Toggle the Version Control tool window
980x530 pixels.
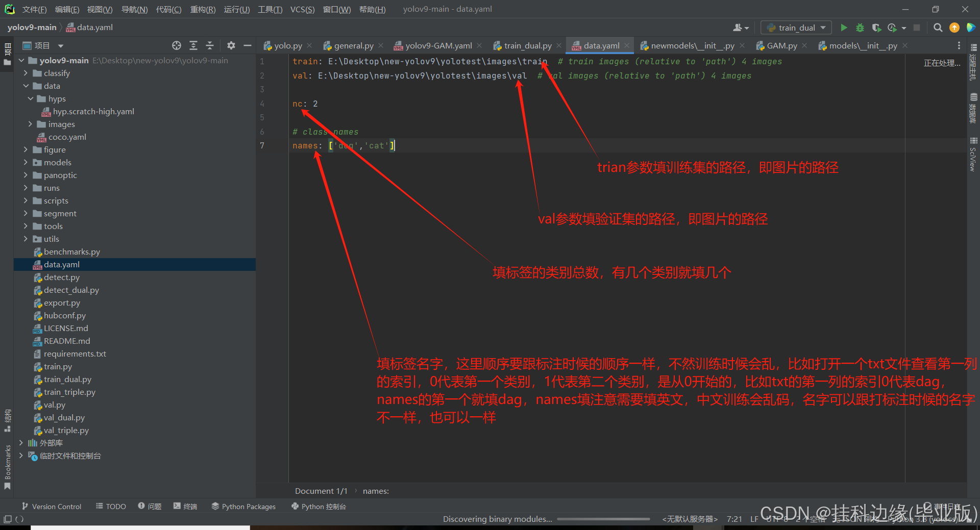(52, 506)
